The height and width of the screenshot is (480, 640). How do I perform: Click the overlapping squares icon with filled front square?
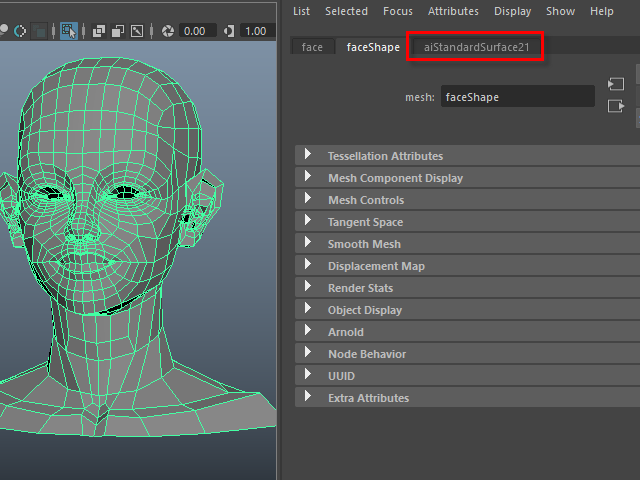coord(118,31)
